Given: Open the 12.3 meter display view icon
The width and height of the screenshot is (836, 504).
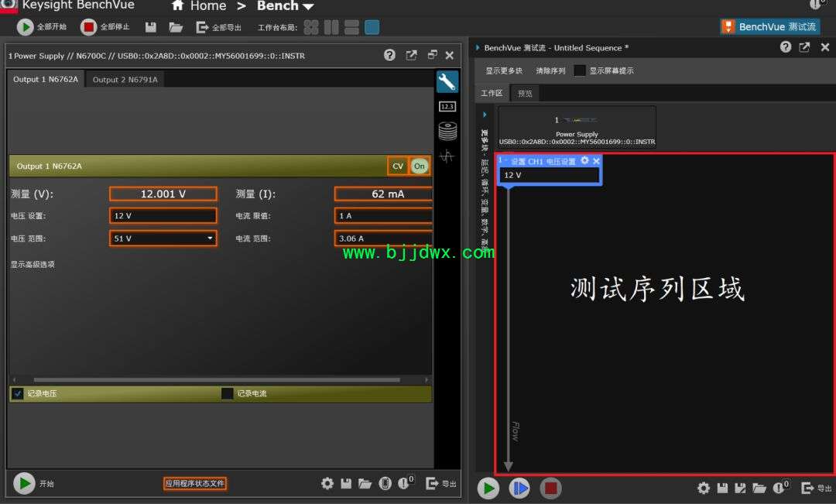Looking at the screenshot, I should (447, 107).
